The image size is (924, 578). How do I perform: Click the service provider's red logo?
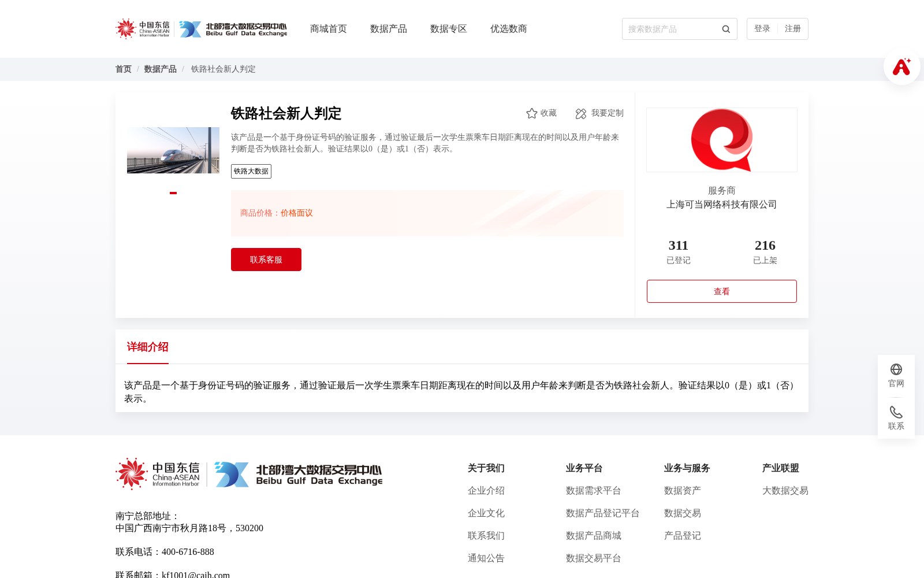[722, 140]
